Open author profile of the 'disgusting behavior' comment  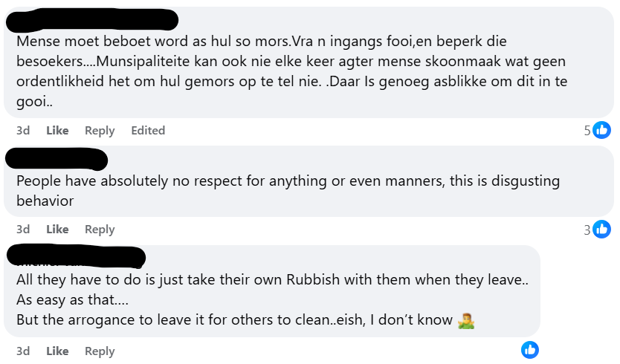(56, 159)
